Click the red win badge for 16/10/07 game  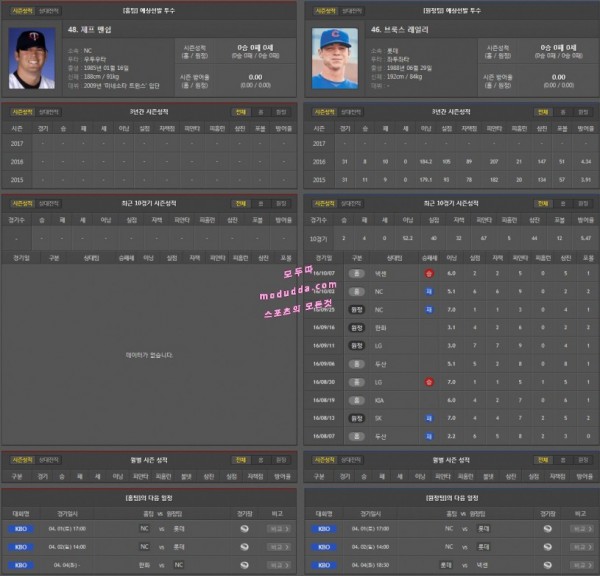coord(428,272)
